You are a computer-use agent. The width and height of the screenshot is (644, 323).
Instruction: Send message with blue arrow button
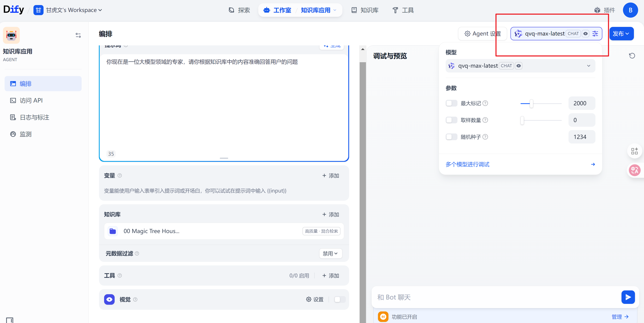click(x=628, y=297)
